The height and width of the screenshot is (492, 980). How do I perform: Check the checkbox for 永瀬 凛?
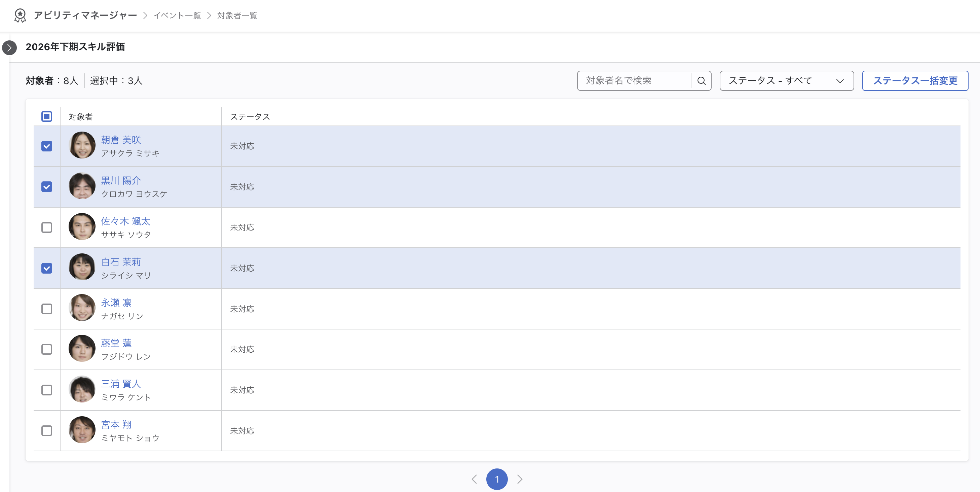point(47,309)
